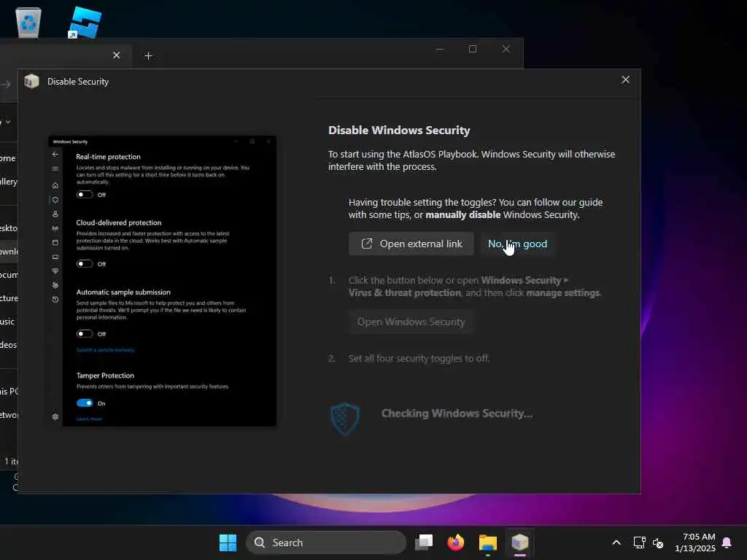Click the taskbar Search box
Viewport: 747px width, 560px height.
tap(326, 542)
